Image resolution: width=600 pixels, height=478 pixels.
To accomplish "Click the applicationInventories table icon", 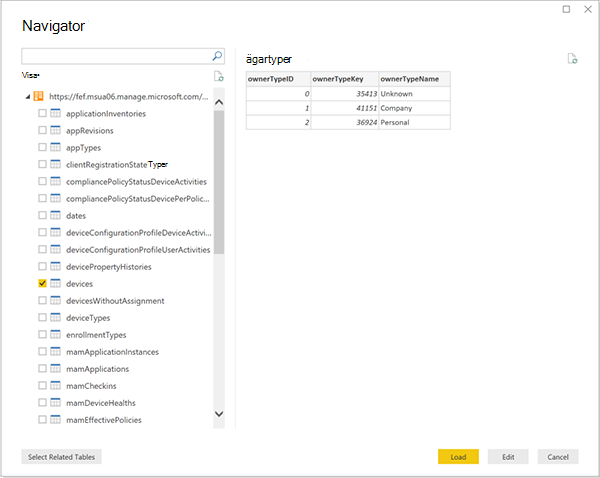I will click(x=55, y=113).
